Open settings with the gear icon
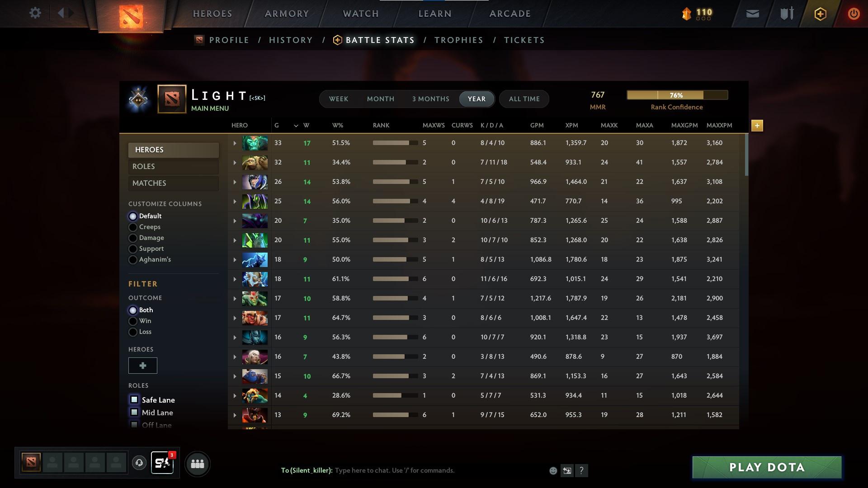The image size is (868, 488). (35, 13)
